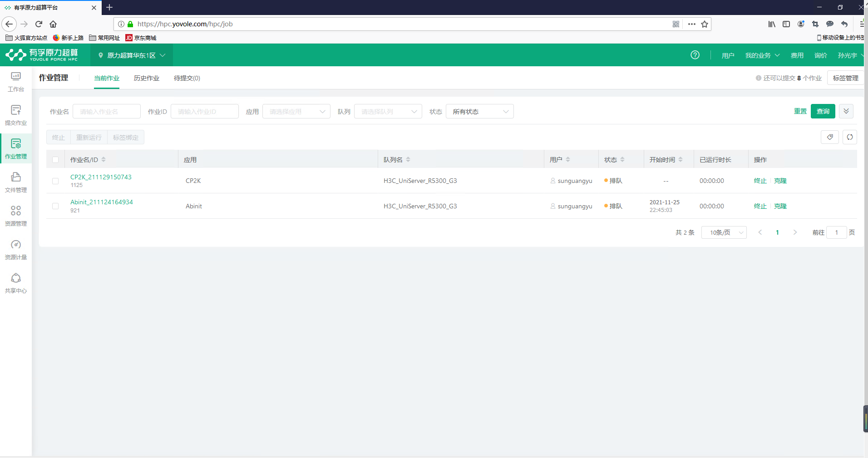Click the browser home icon
The width and height of the screenshot is (868, 458).
point(53,24)
